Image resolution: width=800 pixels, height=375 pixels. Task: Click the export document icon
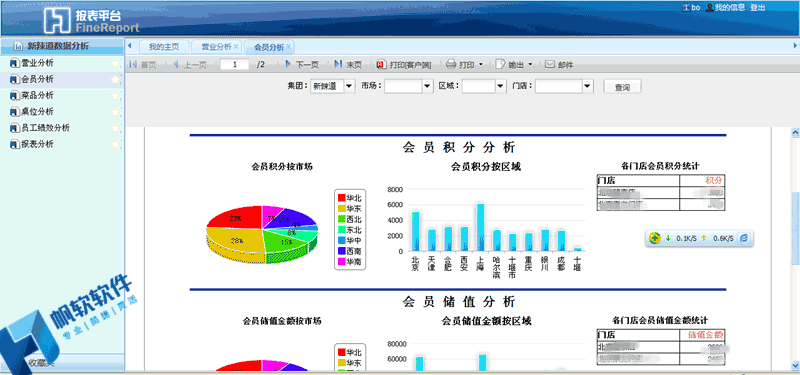pos(500,65)
